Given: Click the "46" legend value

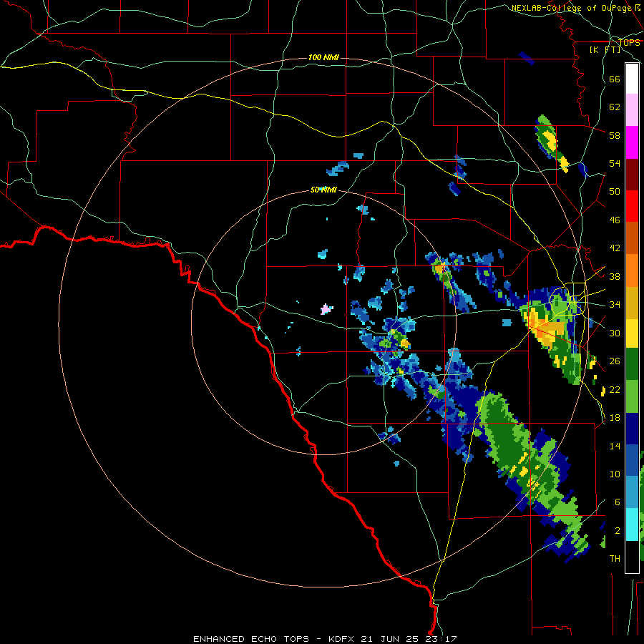Looking at the screenshot, I should [615, 220].
